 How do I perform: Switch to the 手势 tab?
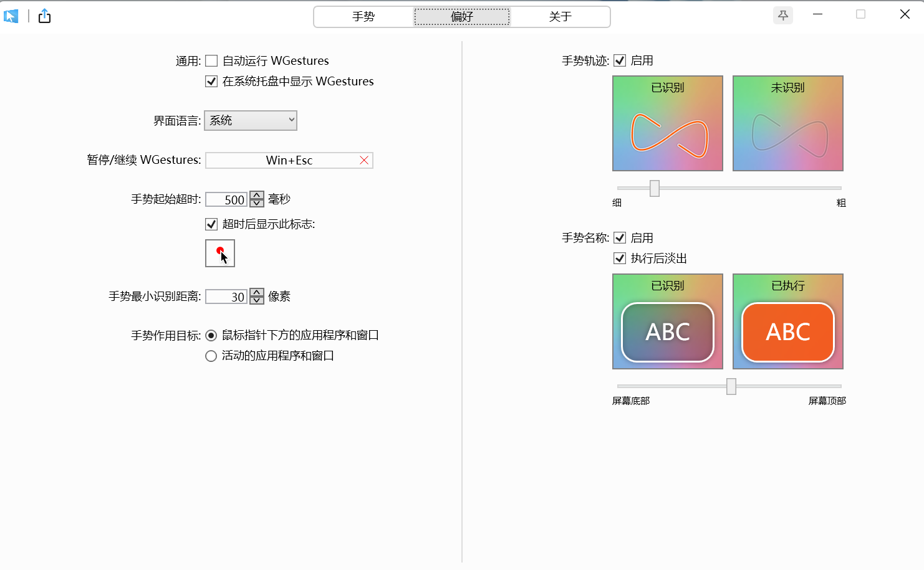point(363,17)
